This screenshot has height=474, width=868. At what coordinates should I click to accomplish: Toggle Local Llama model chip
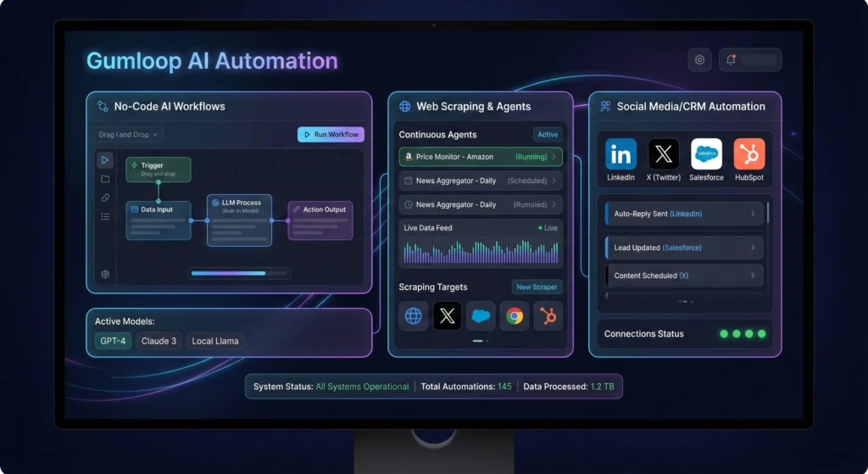point(215,341)
